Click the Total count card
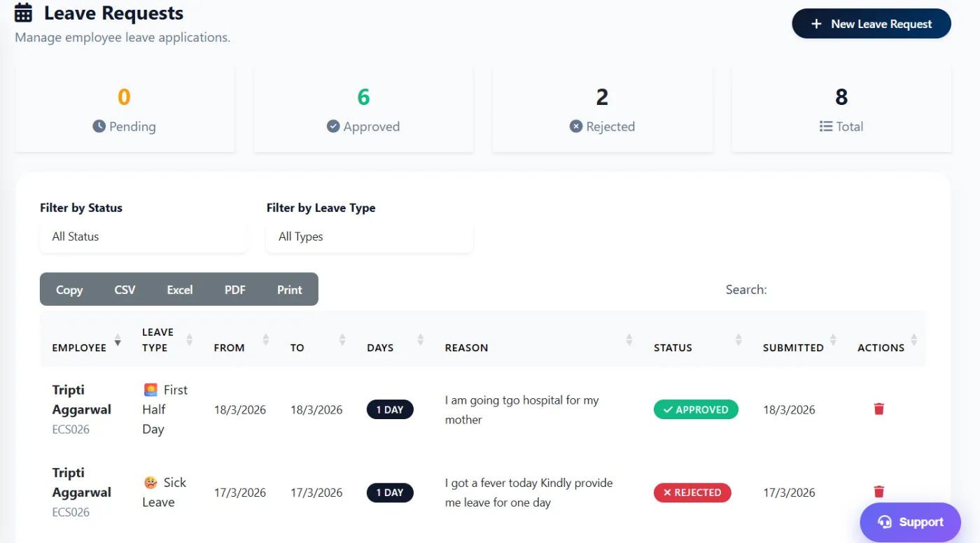Viewport: 980px width, 543px height. tap(841, 109)
